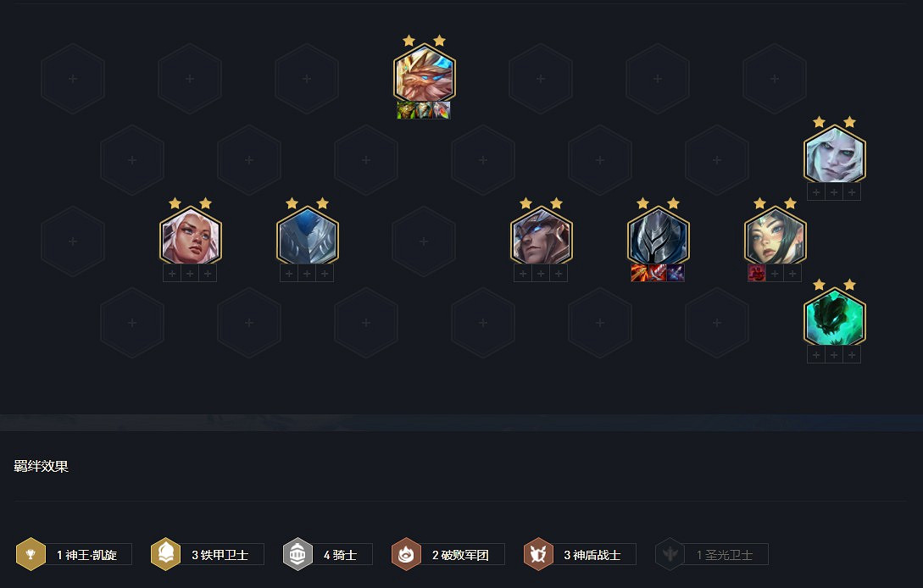The height and width of the screenshot is (588, 923).
Task: Click empty hex between blue-armored and Garen
Action: pos(424,241)
